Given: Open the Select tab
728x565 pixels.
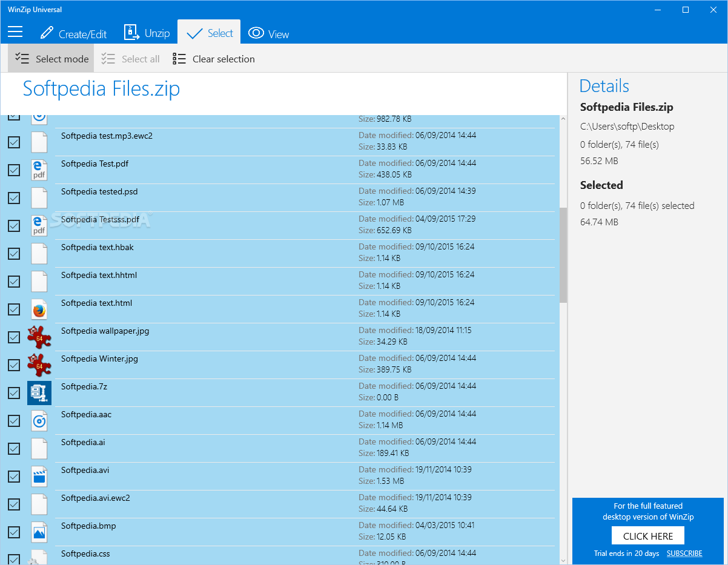Looking at the screenshot, I should (209, 33).
